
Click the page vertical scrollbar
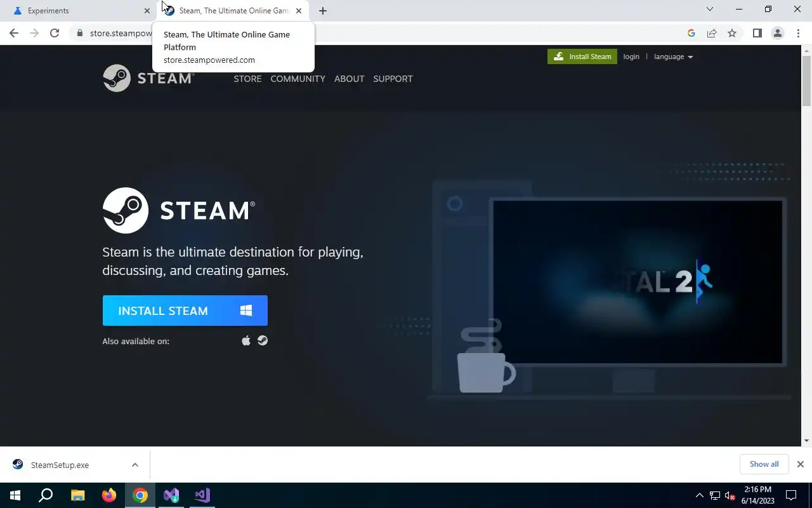(806, 81)
